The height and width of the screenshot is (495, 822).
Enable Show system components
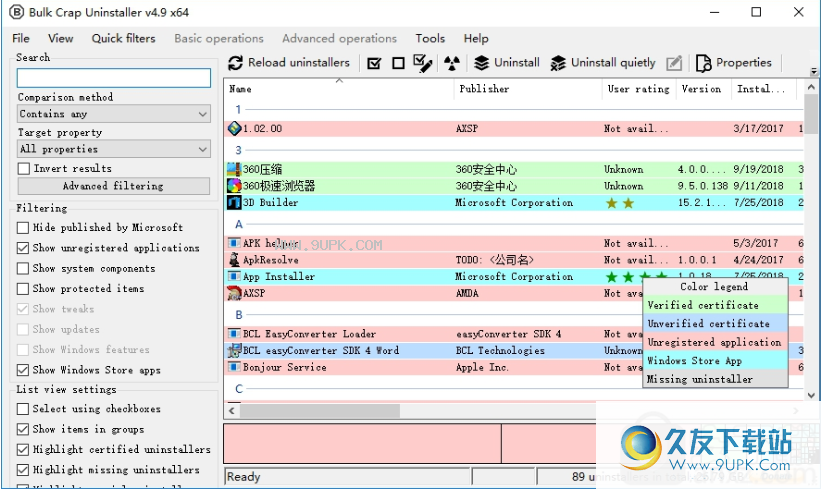tap(23, 268)
